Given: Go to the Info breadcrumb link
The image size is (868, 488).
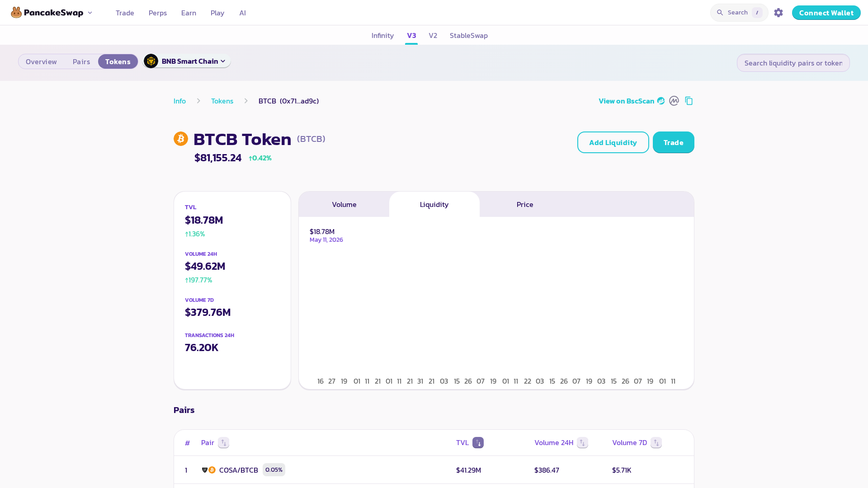Looking at the screenshot, I should [x=179, y=101].
